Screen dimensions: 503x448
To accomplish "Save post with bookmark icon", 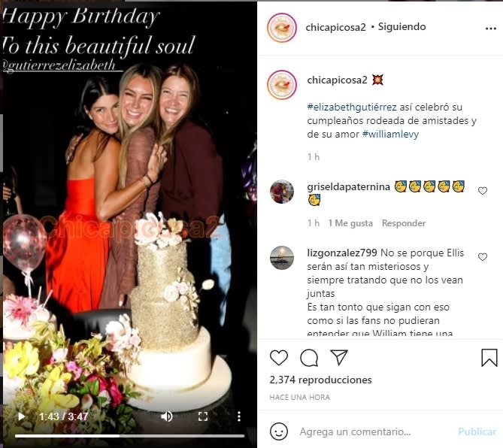I will [489, 358].
